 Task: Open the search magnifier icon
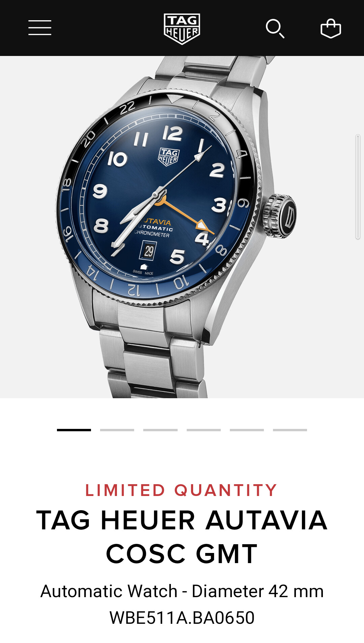coord(275,29)
